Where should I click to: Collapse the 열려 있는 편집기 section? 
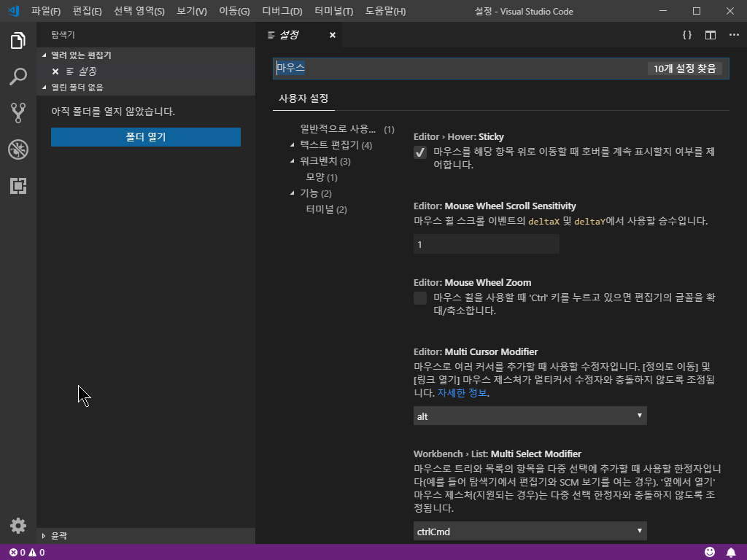(x=44, y=55)
